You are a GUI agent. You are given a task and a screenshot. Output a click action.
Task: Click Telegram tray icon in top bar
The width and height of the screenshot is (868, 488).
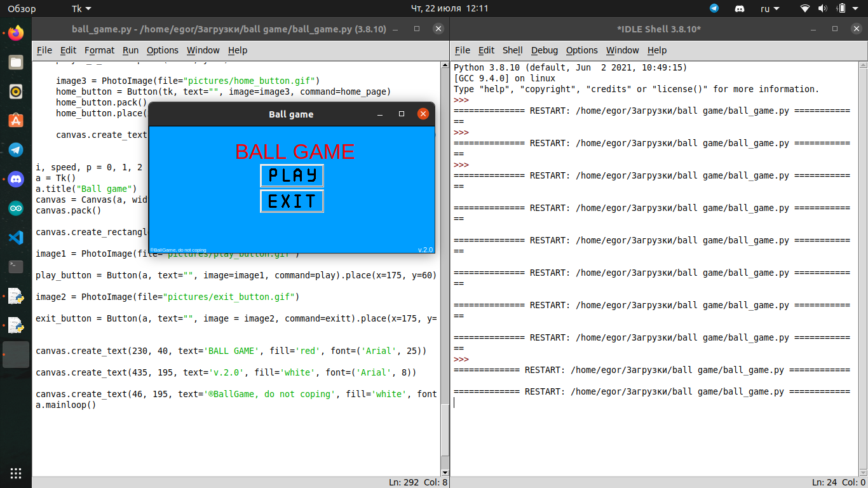[714, 8]
